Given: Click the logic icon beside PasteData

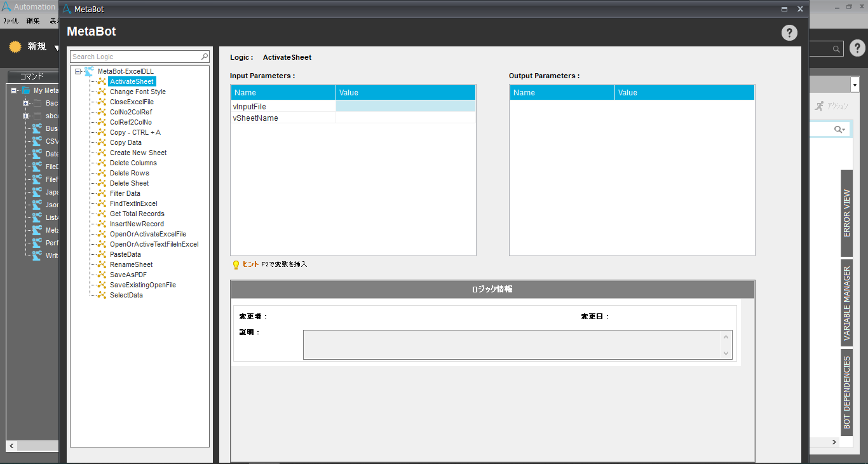Looking at the screenshot, I should [101, 254].
